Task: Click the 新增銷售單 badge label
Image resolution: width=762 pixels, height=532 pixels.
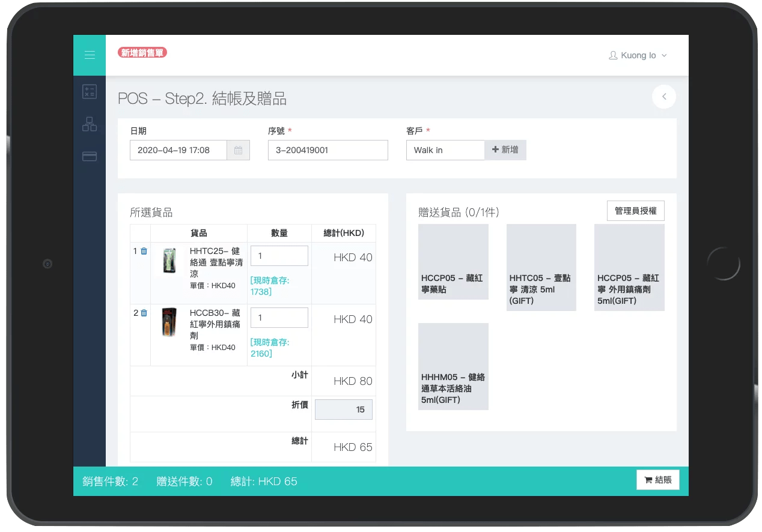Action: (142, 53)
